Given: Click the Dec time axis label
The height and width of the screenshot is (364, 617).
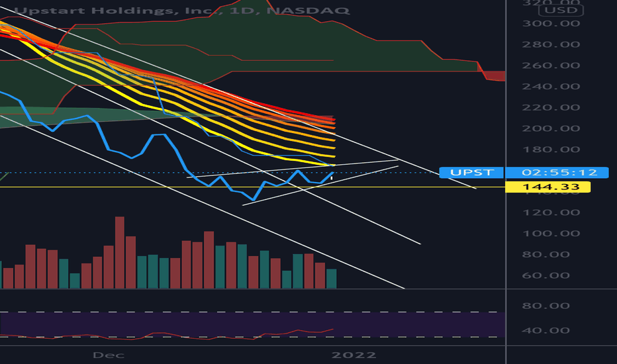Looking at the screenshot, I should [x=109, y=355].
